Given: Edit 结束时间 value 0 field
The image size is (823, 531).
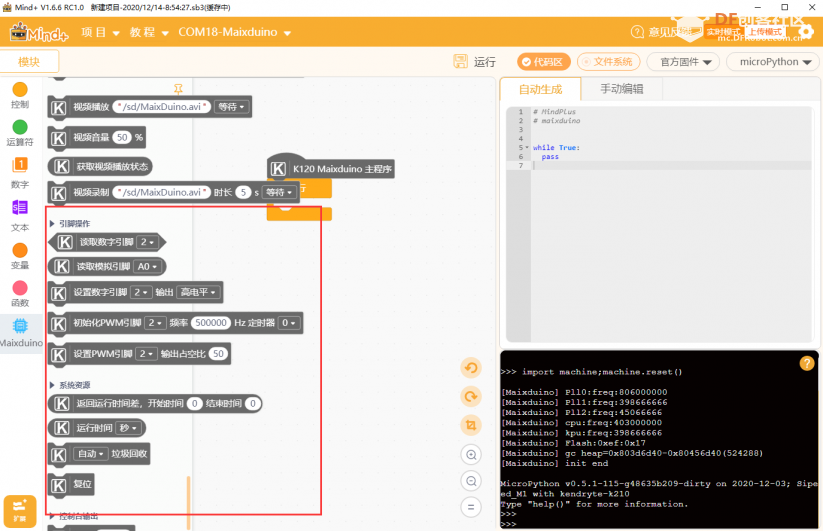Looking at the screenshot, I should pyautogui.click(x=252, y=403).
